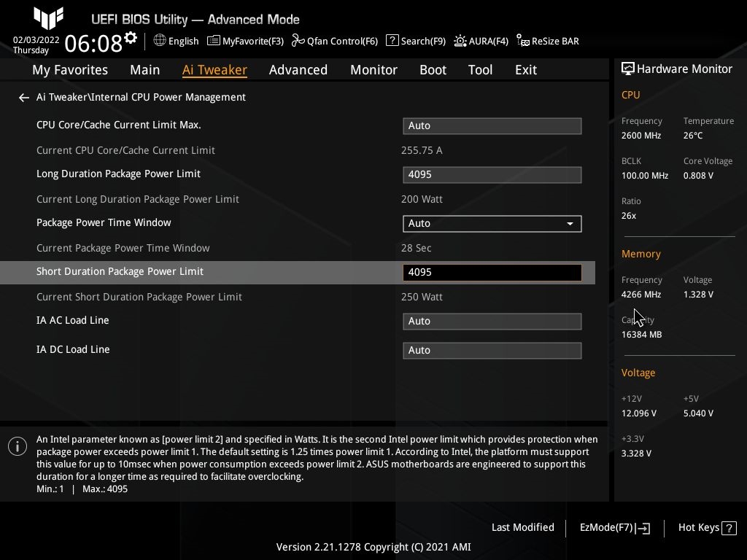This screenshot has width=747, height=560.
Task: Open clock settings gear icon
Action: coord(131,38)
